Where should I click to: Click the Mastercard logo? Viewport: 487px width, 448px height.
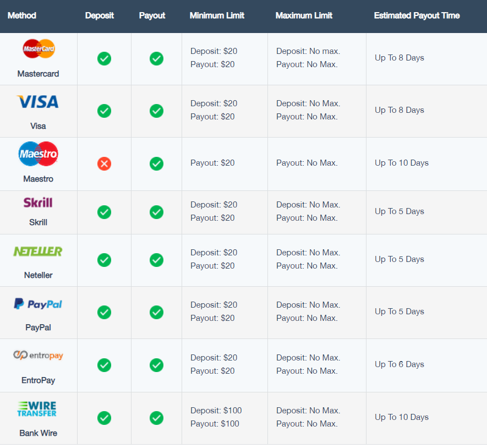pos(39,49)
